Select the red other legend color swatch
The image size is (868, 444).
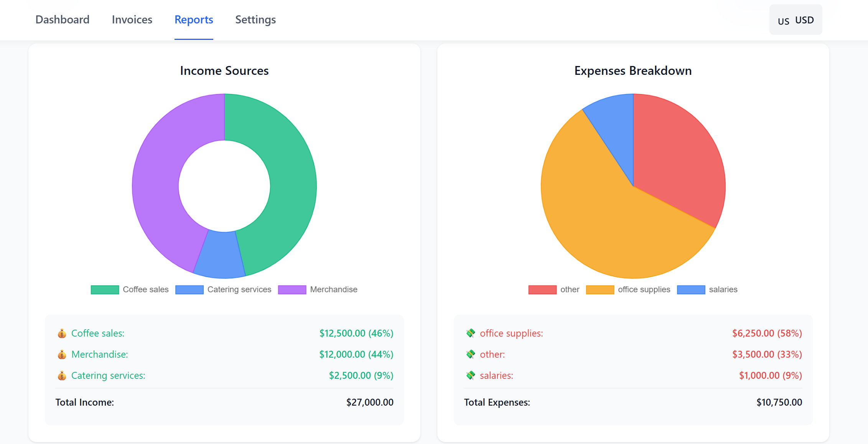click(543, 289)
